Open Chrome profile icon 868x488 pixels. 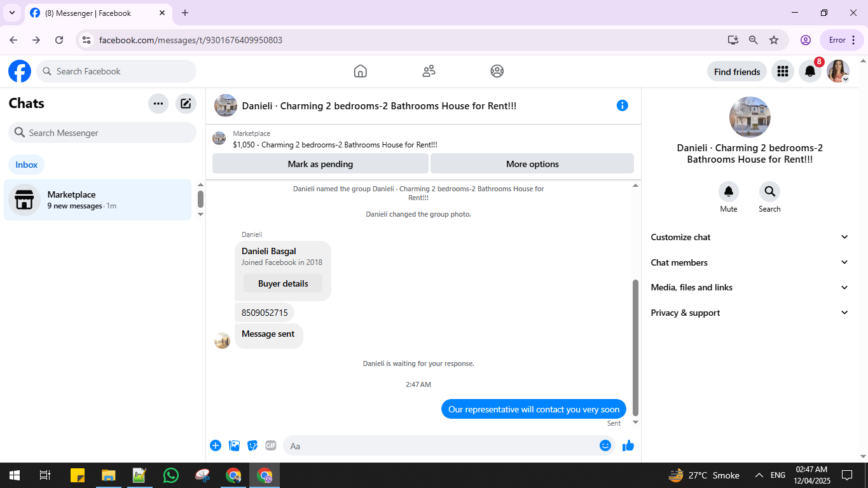click(x=806, y=40)
